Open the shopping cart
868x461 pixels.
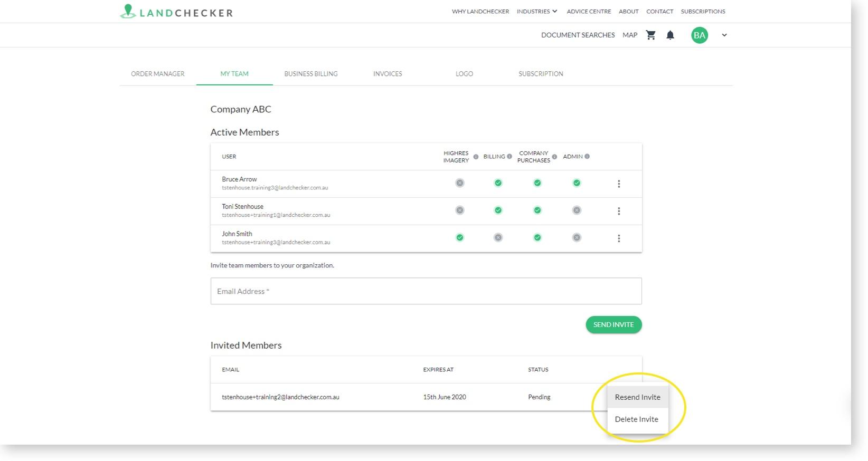pyautogui.click(x=651, y=35)
